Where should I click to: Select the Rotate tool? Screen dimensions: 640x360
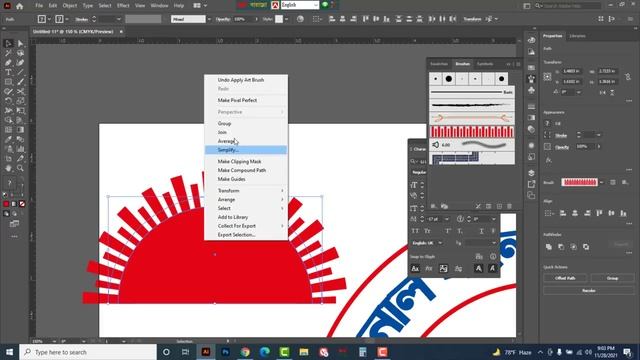pyautogui.click(x=8, y=101)
